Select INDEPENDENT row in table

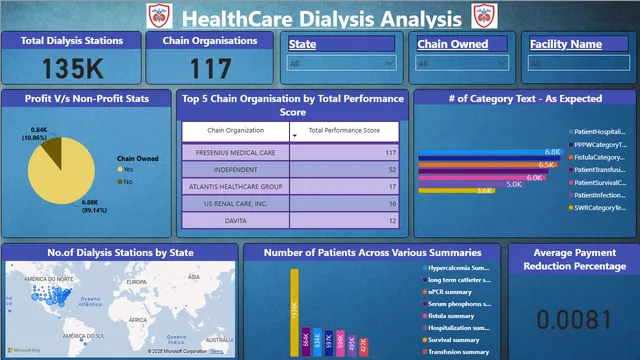(290, 170)
